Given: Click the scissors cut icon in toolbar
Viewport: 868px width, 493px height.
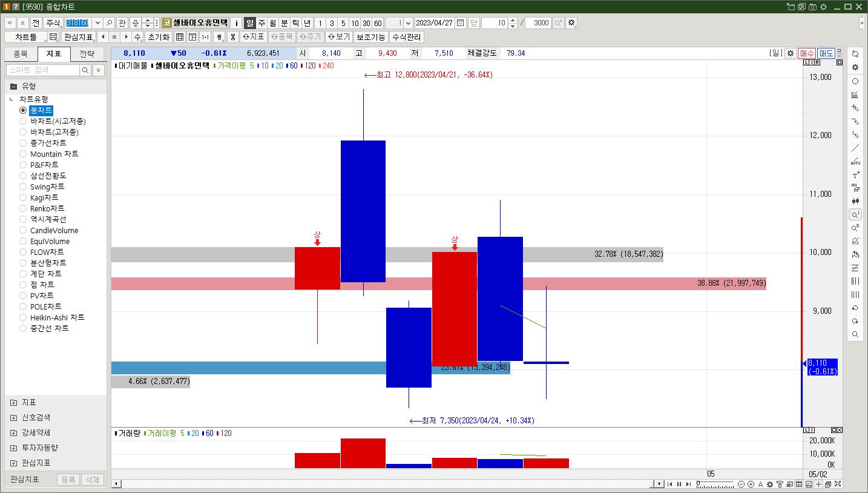Looking at the screenshot, I should (x=232, y=37).
